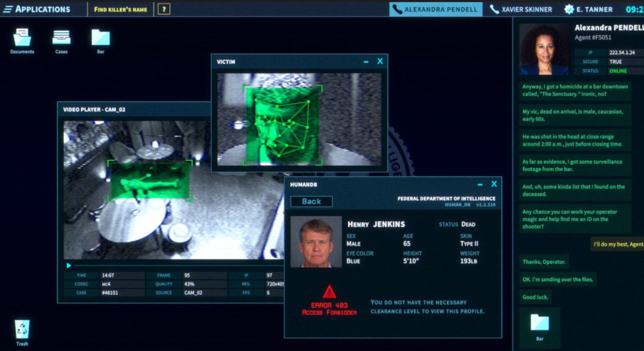Close the HumanDB window
The image size is (644, 351).
[x=494, y=184]
